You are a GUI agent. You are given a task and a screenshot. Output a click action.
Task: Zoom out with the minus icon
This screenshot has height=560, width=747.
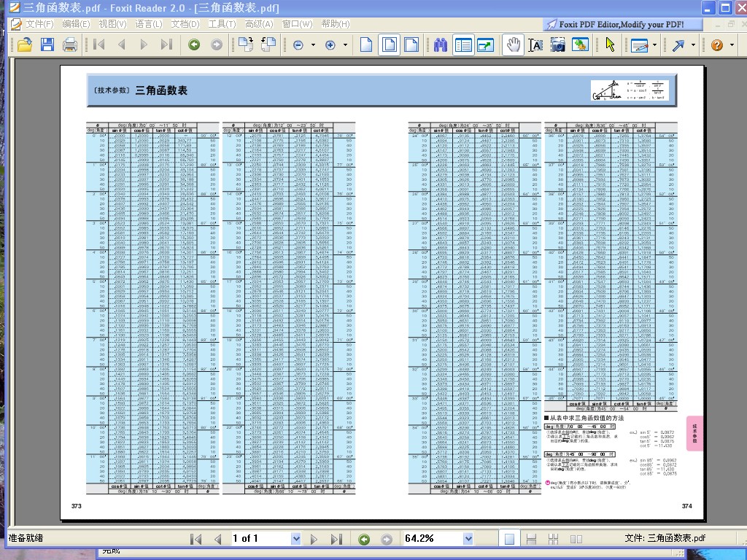[x=298, y=45]
